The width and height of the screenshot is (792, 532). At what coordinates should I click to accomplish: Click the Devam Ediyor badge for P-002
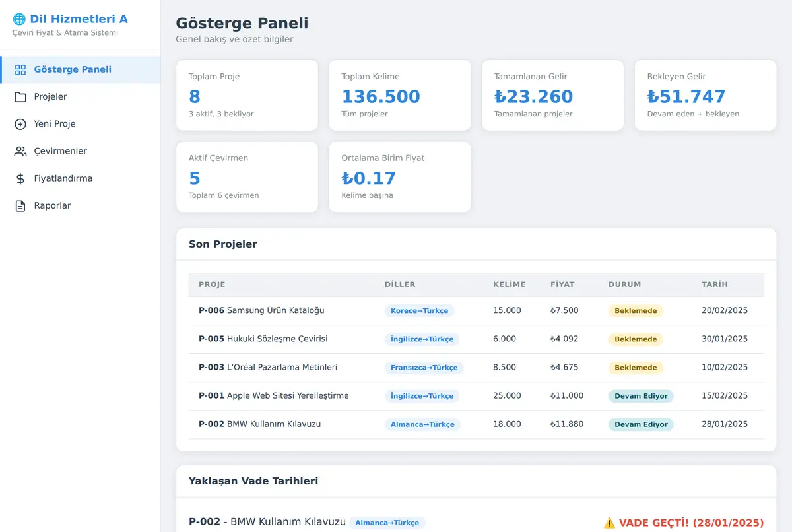[x=641, y=424]
